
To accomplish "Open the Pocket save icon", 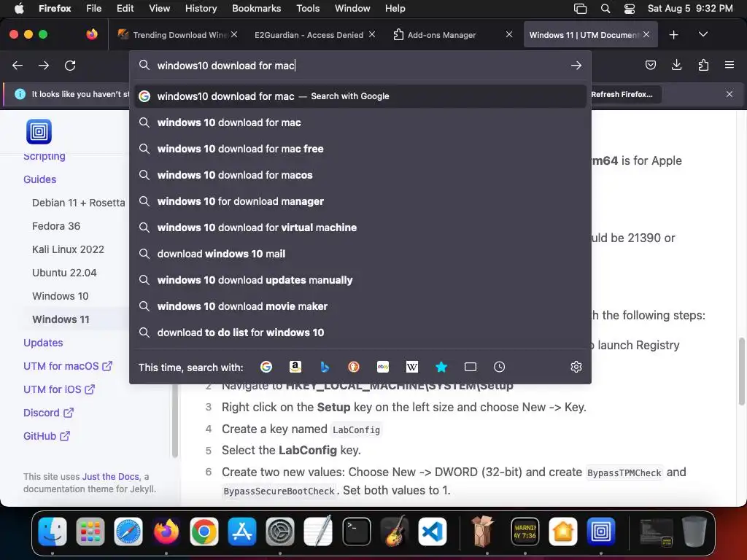I will tap(650, 65).
